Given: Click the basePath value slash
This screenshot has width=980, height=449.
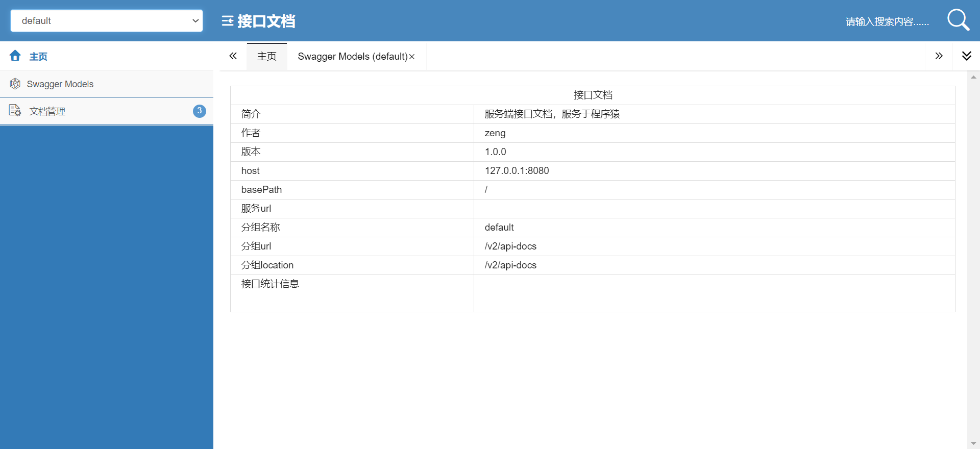Looking at the screenshot, I should (x=486, y=189).
